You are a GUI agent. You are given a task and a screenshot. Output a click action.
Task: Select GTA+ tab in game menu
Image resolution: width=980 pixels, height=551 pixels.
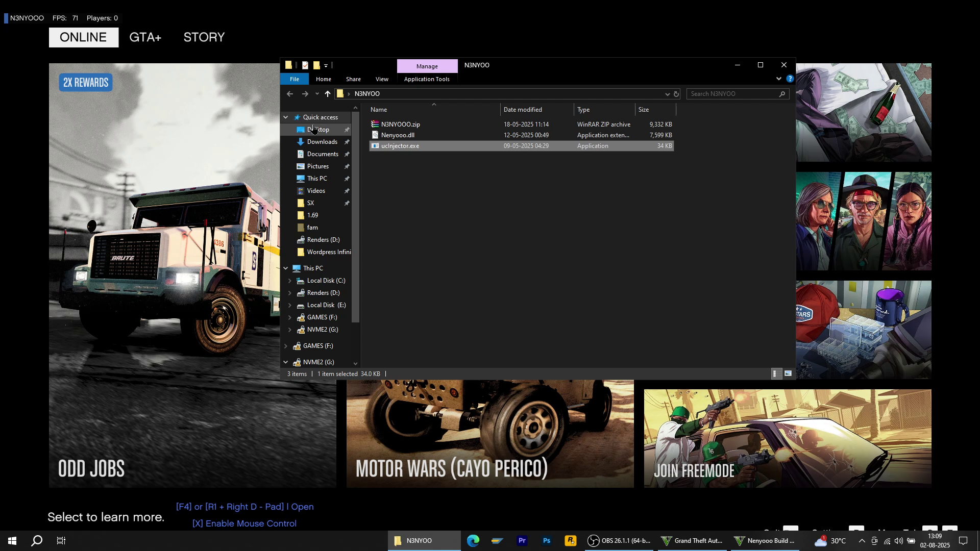point(145,37)
